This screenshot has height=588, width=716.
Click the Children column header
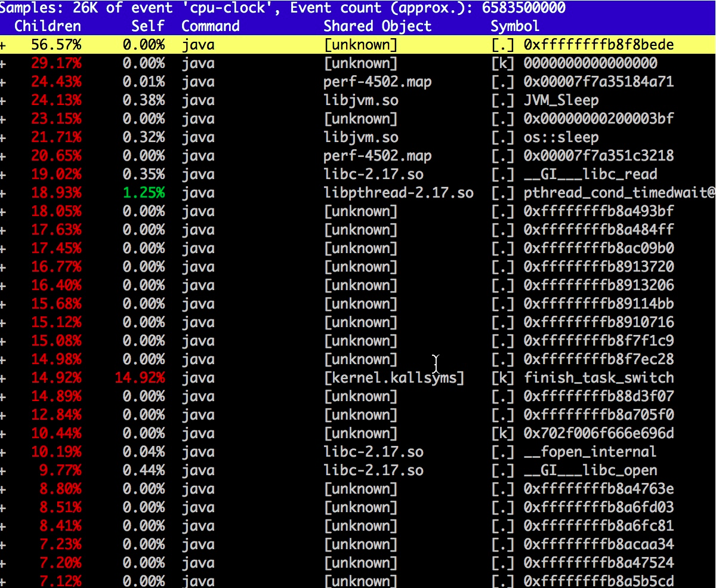coord(48,26)
